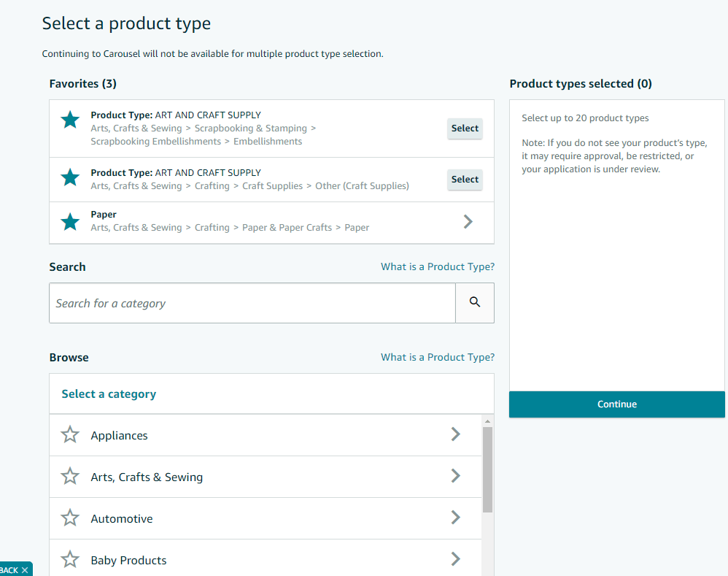Select the first ART AND CRAFT SUPPLY product type

point(465,128)
